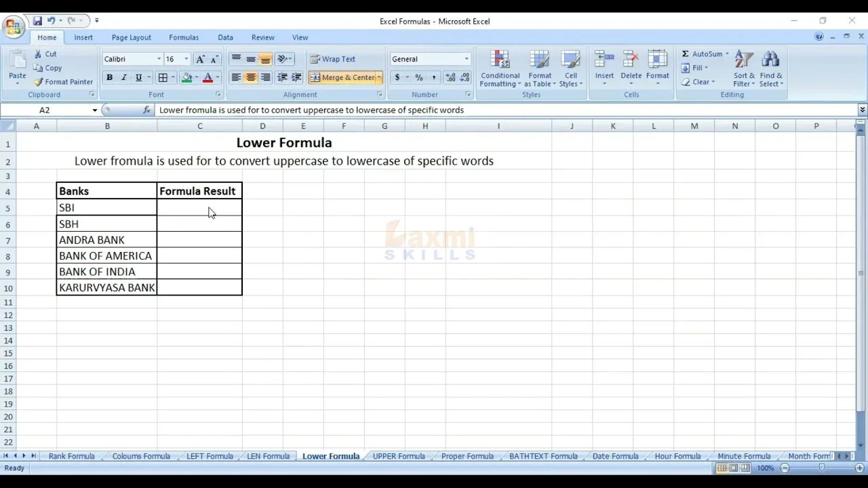
Task: Open the Fill Color dropdown arrow
Action: point(196,77)
